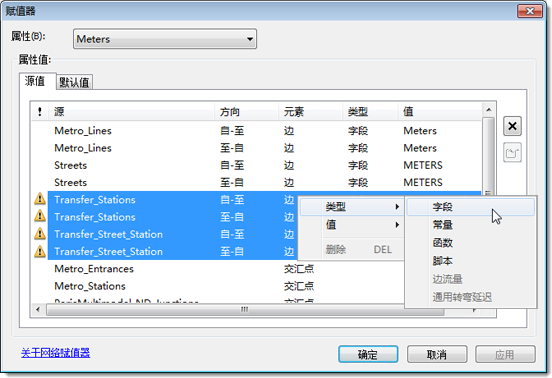Click the horizontal scrollbar thumb
Image resolution: width=552 pixels, height=378 pixels.
coord(245,310)
